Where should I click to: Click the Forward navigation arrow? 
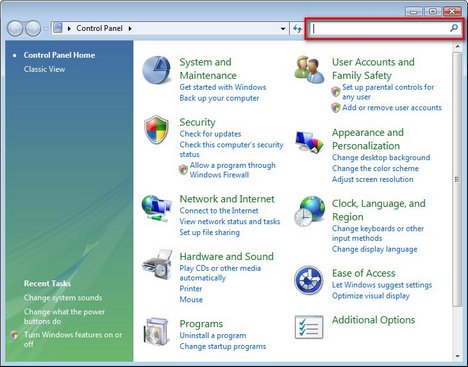(x=33, y=29)
